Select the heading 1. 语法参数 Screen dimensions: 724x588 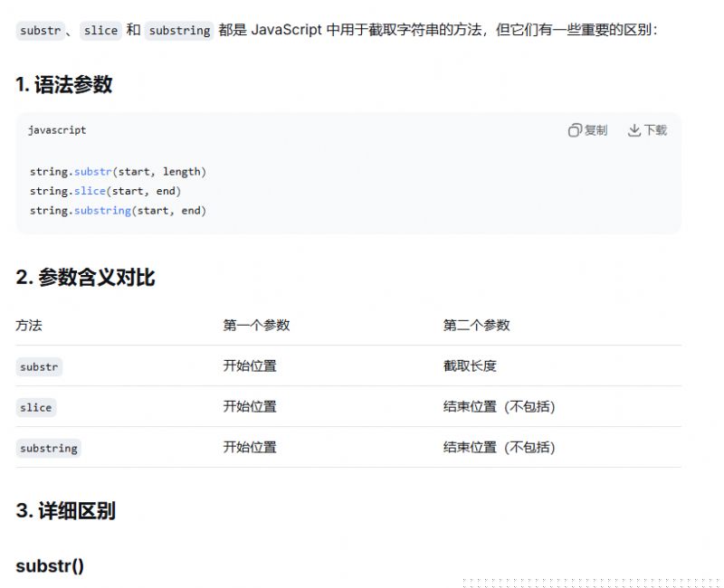[x=64, y=85]
